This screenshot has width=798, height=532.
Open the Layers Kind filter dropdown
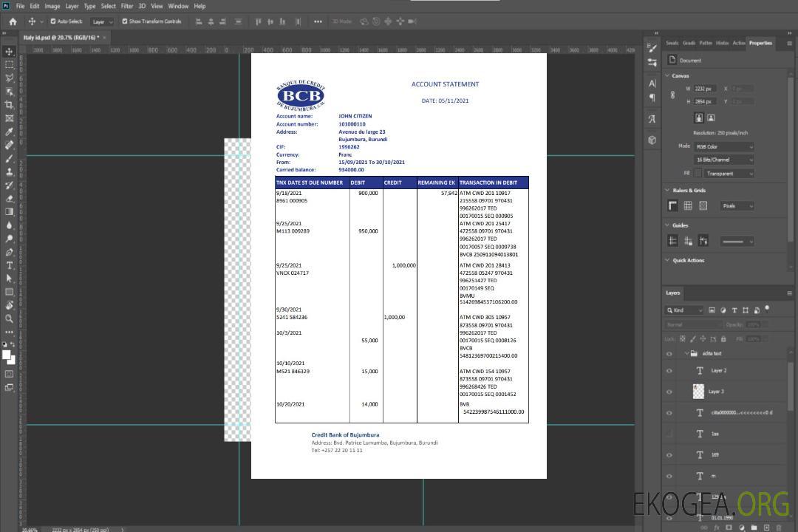(684, 310)
